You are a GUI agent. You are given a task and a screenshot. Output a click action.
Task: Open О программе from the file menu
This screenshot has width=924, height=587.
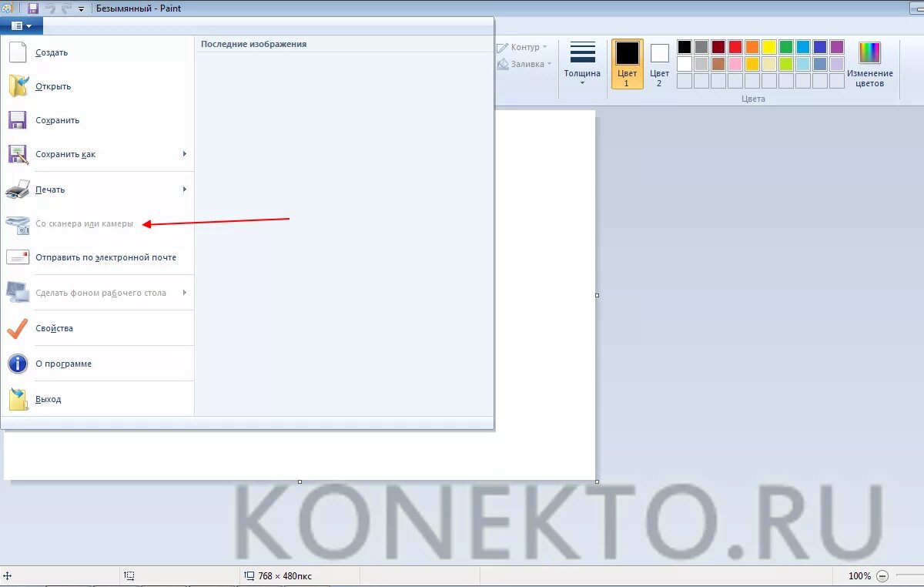98,364
